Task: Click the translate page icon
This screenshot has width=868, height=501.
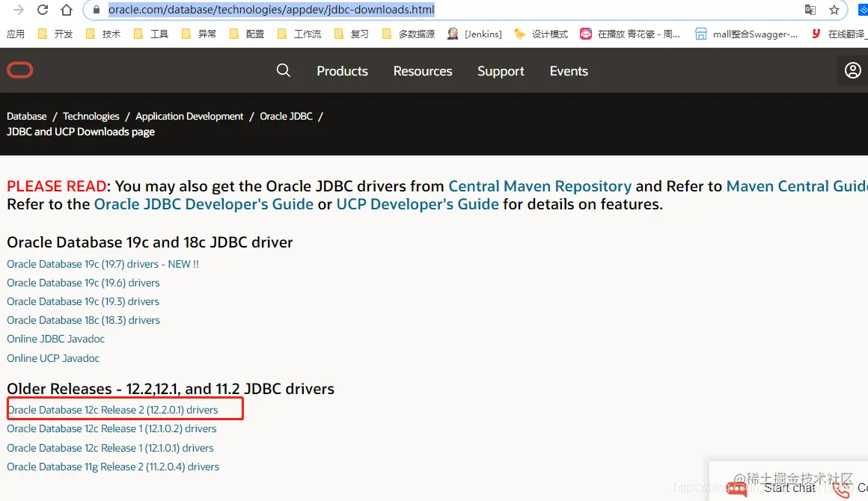Action: [810, 10]
